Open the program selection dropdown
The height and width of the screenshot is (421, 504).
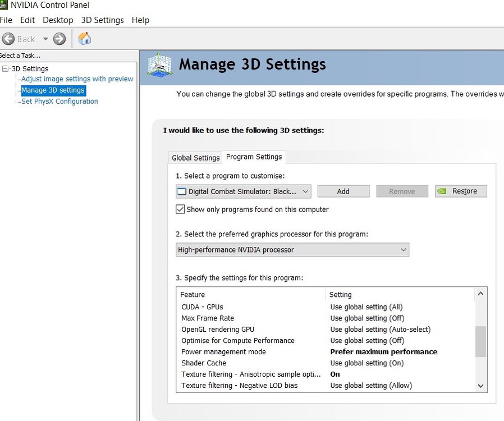[244, 191]
